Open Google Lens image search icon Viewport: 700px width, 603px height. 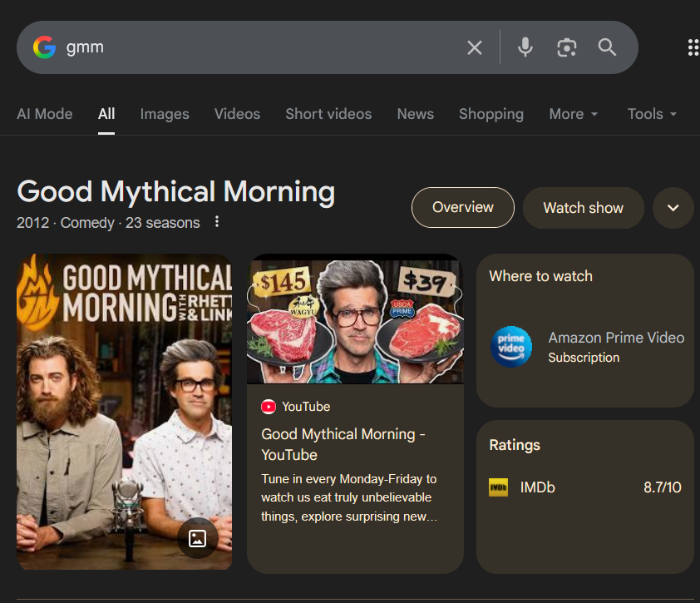click(566, 47)
